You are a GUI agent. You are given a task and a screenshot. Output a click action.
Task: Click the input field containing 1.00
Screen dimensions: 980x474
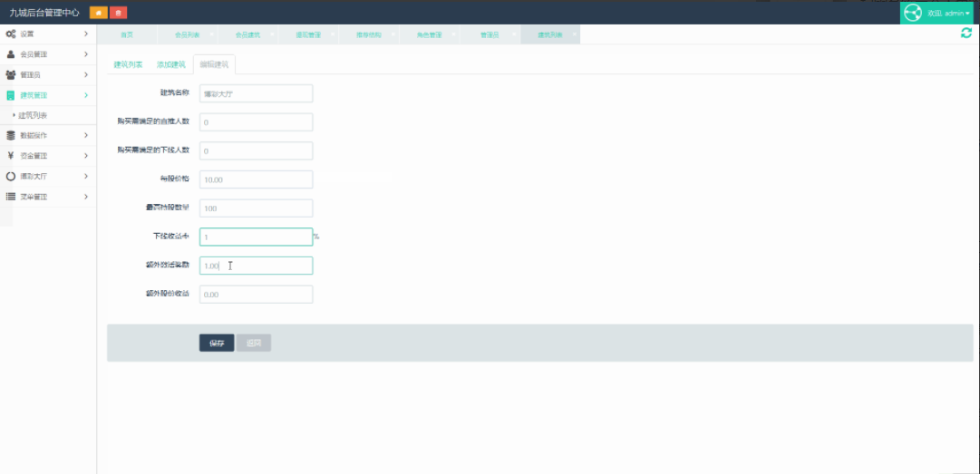(x=257, y=266)
